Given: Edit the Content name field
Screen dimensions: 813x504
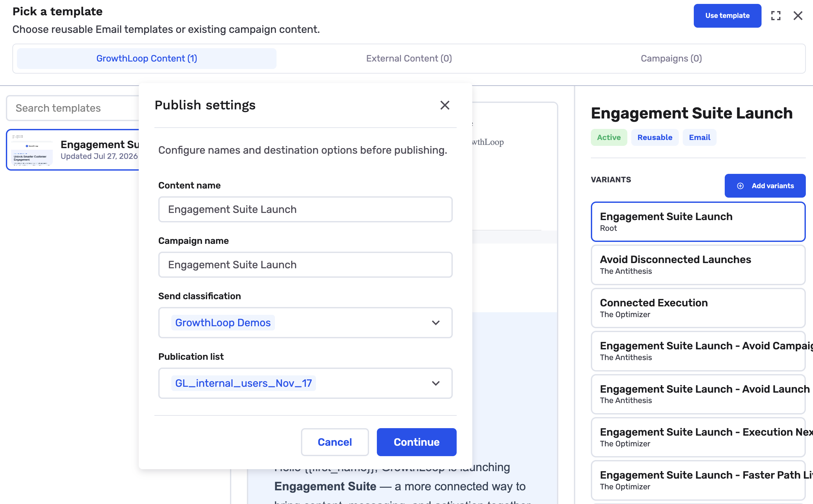Looking at the screenshot, I should pyautogui.click(x=305, y=209).
